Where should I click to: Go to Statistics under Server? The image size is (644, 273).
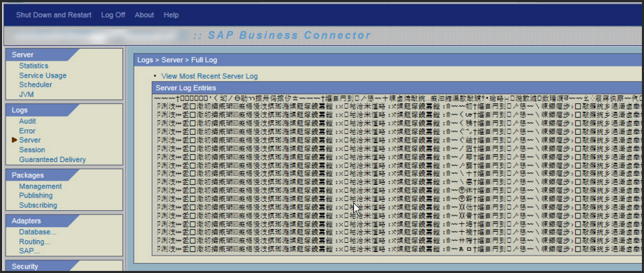[33, 66]
